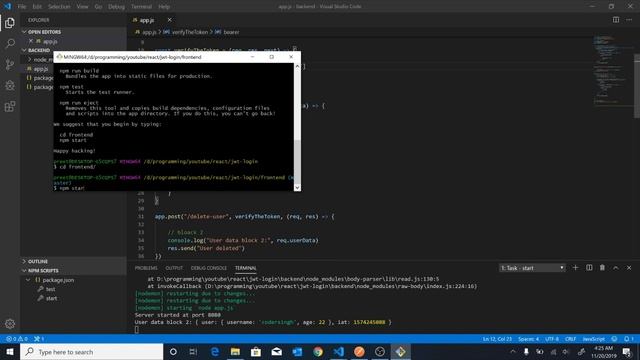Click the tools indicator in status bar

(x=39, y=339)
